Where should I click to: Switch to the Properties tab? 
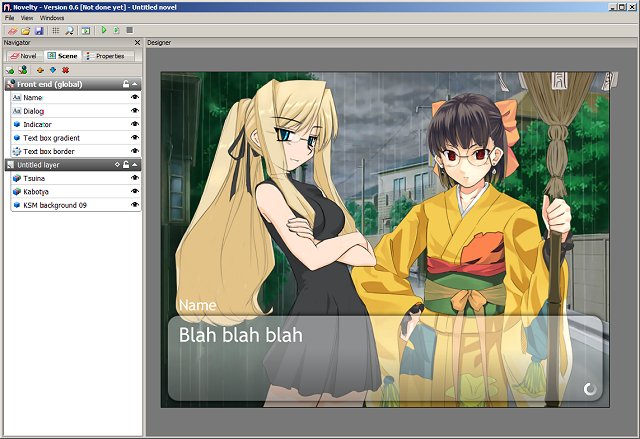click(108, 56)
